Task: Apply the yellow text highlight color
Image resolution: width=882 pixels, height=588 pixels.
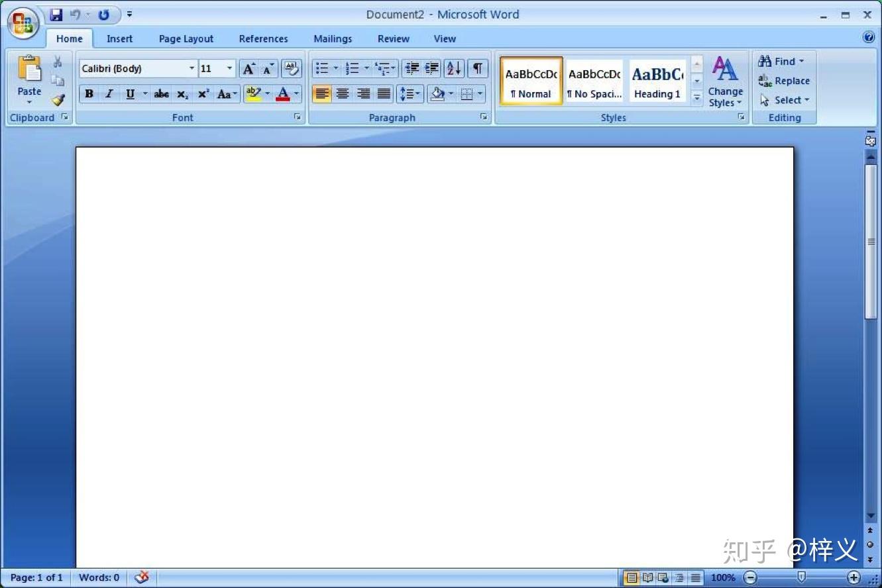Action: (253, 94)
